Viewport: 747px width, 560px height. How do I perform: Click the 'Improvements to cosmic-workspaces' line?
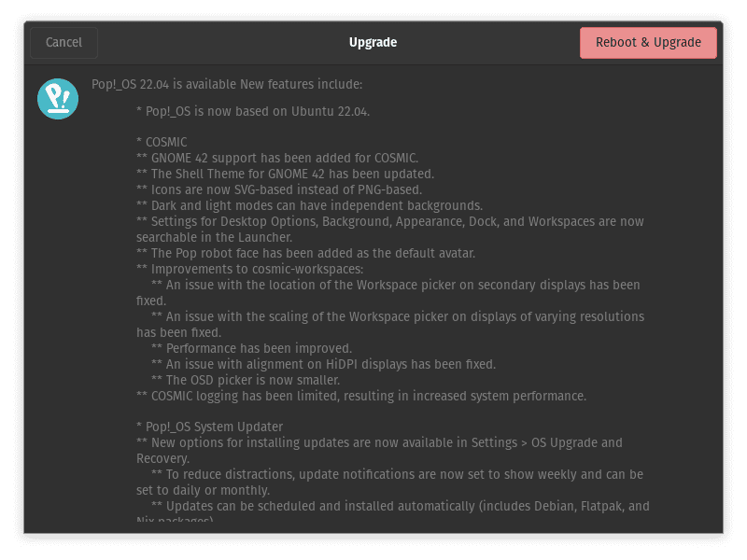(x=249, y=269)
